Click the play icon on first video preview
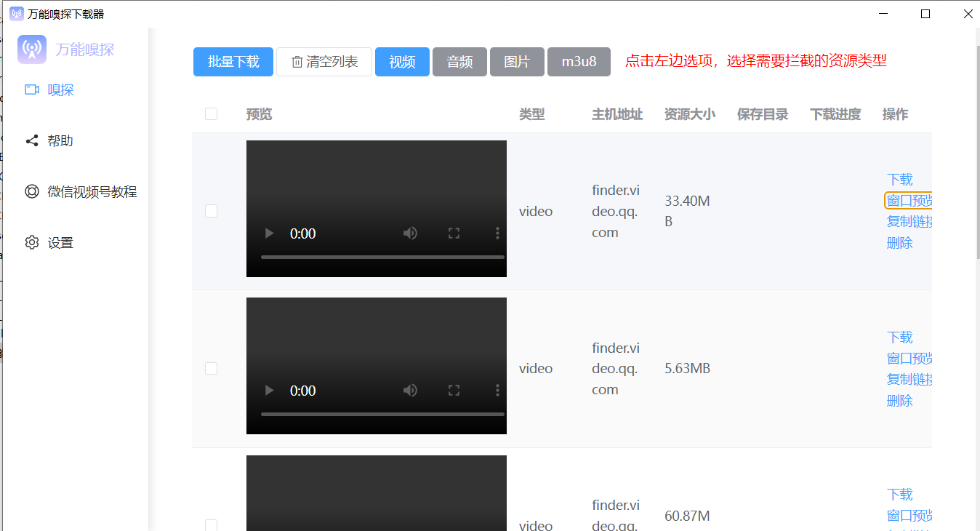Image resolution: width=980 pixels, height=531 pixels. tap(270, 233)
